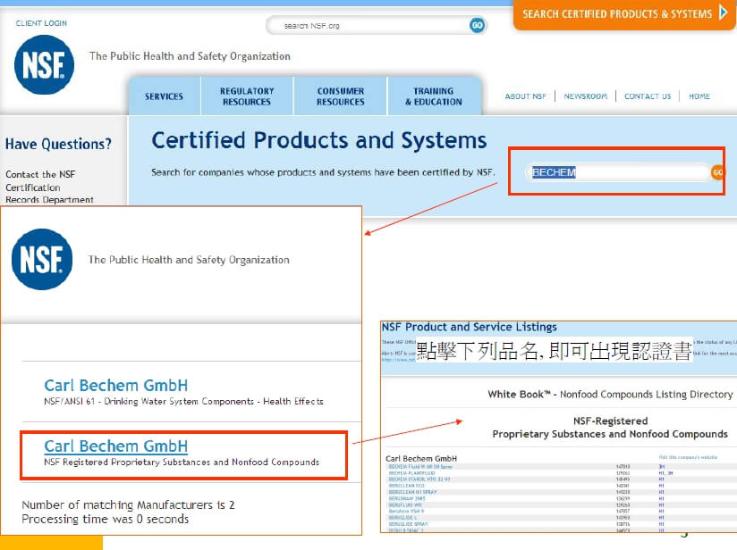Screen dimensions: 737x550
Task: Visit the Newsroom link
Action: pos(585,97)
